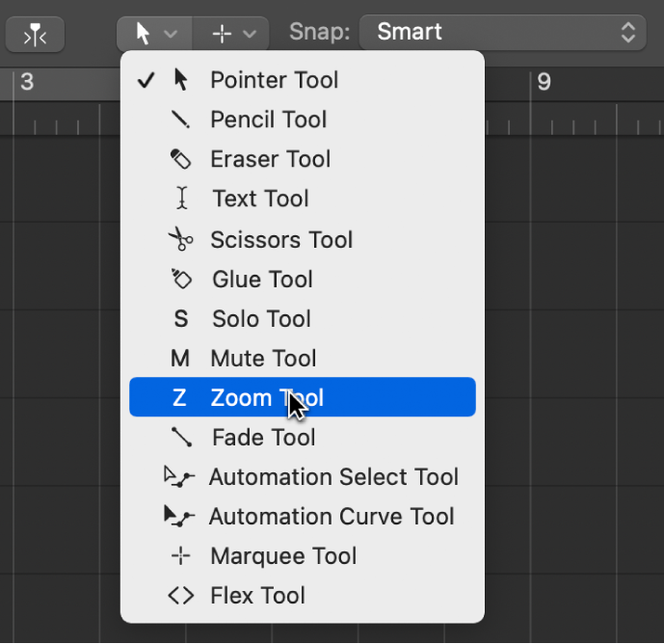
Task: Open the left-click Pointer tool menu
Action: click(x=154, y=34)
